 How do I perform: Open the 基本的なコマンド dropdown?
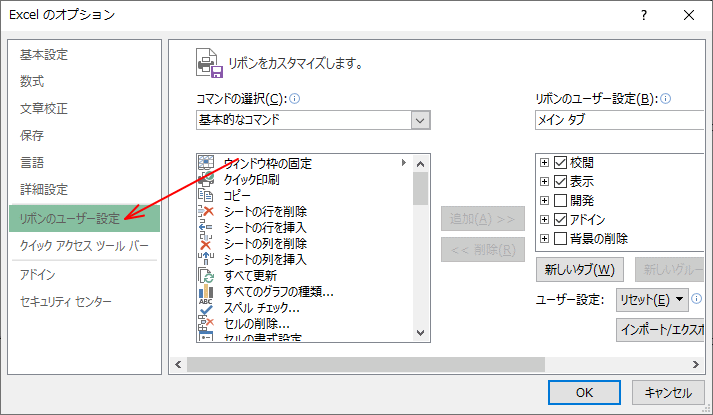(313, 120)
